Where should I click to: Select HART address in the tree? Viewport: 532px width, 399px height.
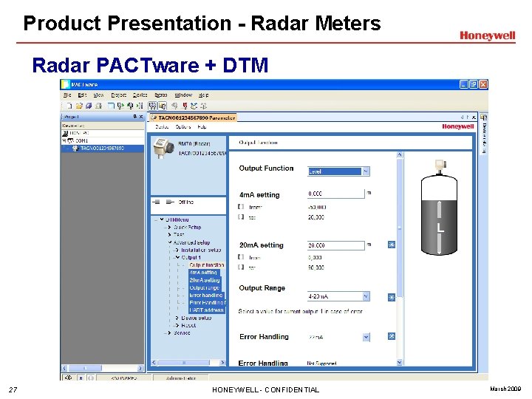point(206,310)
